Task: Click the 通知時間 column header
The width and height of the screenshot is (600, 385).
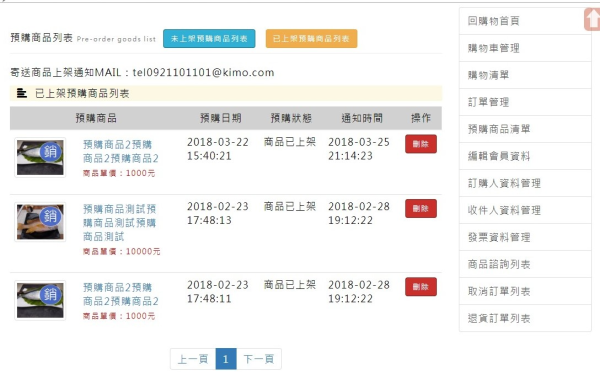Action: click(x=362, y=118)
